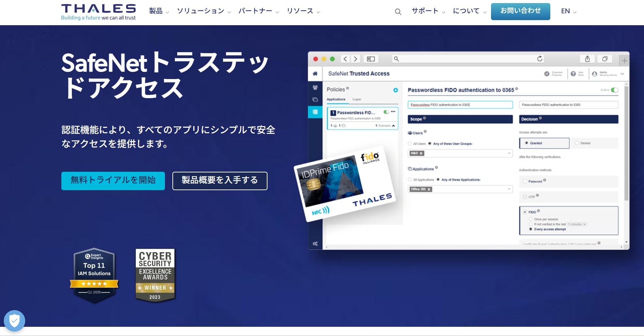Open the EN language selector
Screen dimensions: 644x336
click(568, 11)
